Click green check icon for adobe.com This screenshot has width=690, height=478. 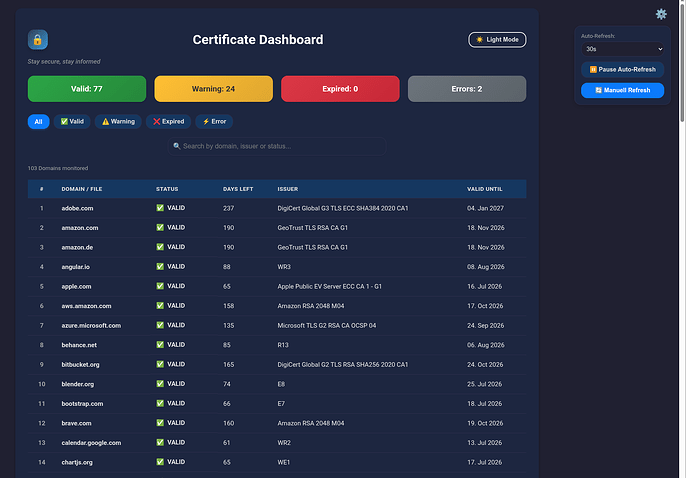(160, 208)
